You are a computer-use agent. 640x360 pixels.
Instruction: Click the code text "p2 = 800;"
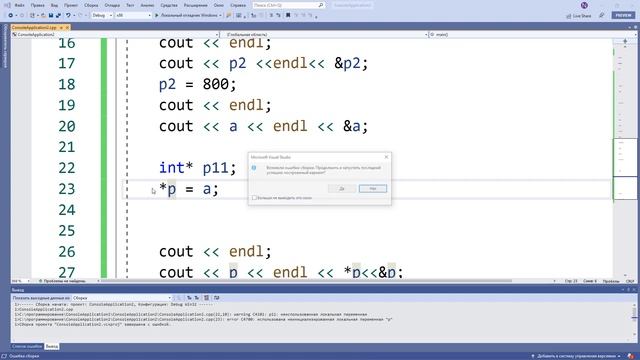pos(198,84)
